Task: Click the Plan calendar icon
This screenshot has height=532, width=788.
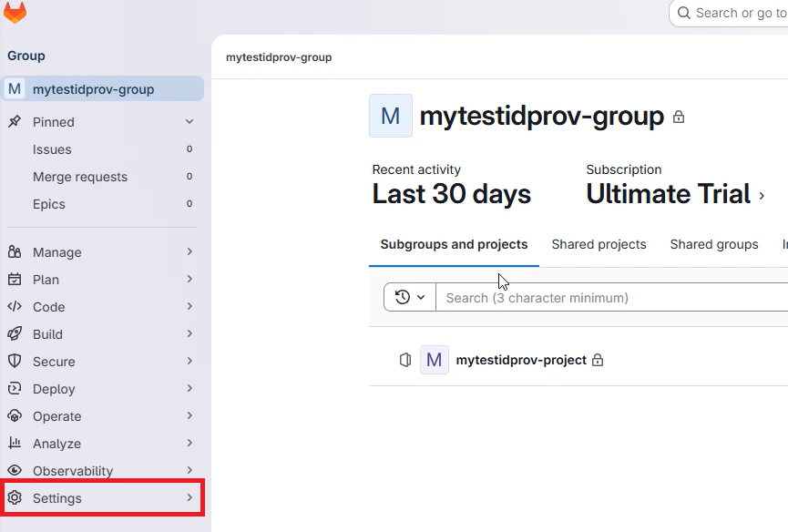Action: pyautogui.click(x=15, y=279)
